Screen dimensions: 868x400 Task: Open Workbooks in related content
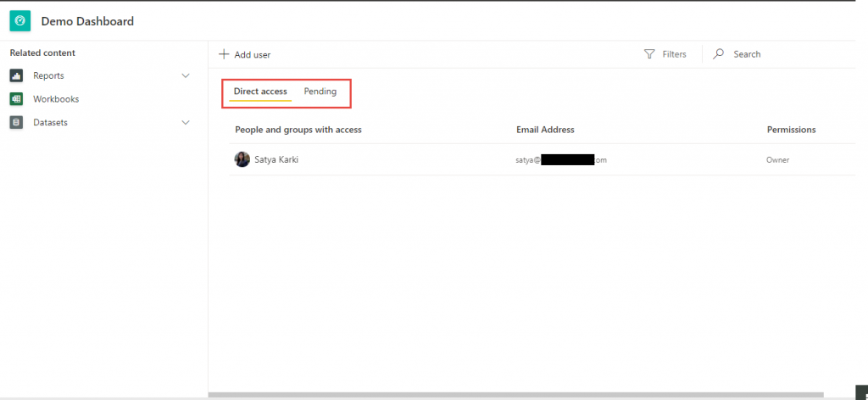point(56,99)
